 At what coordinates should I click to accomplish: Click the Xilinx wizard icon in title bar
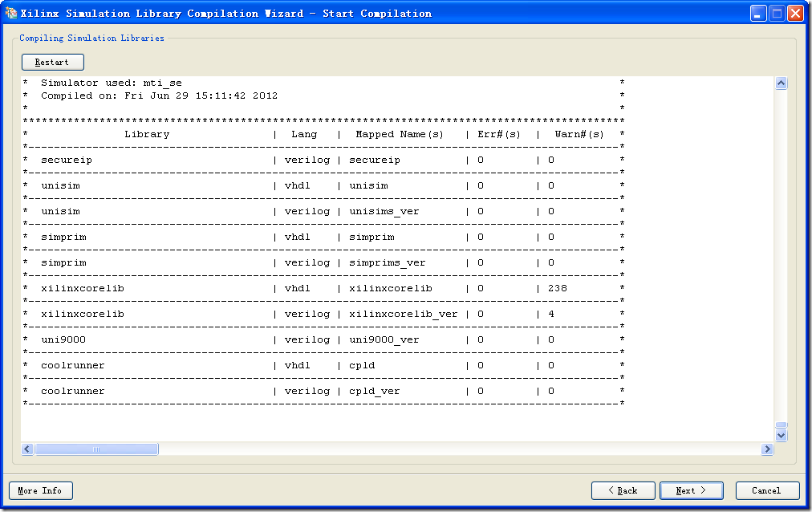[11, 13]
